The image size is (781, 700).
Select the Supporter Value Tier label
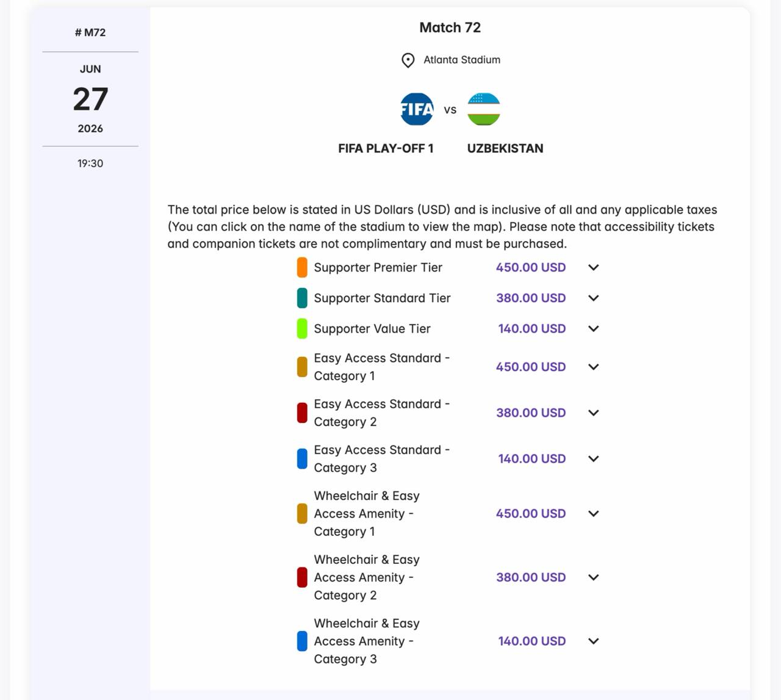372,328
